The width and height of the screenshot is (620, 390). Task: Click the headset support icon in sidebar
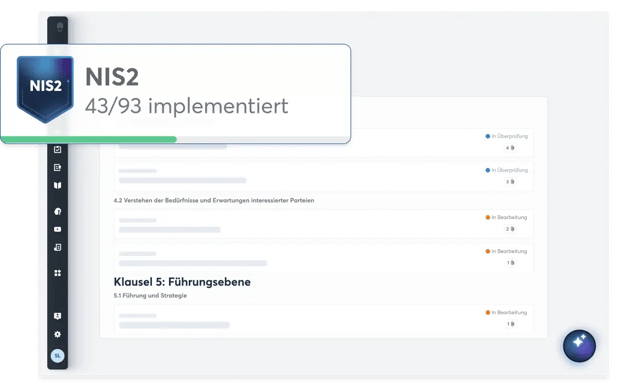(57, 211)
